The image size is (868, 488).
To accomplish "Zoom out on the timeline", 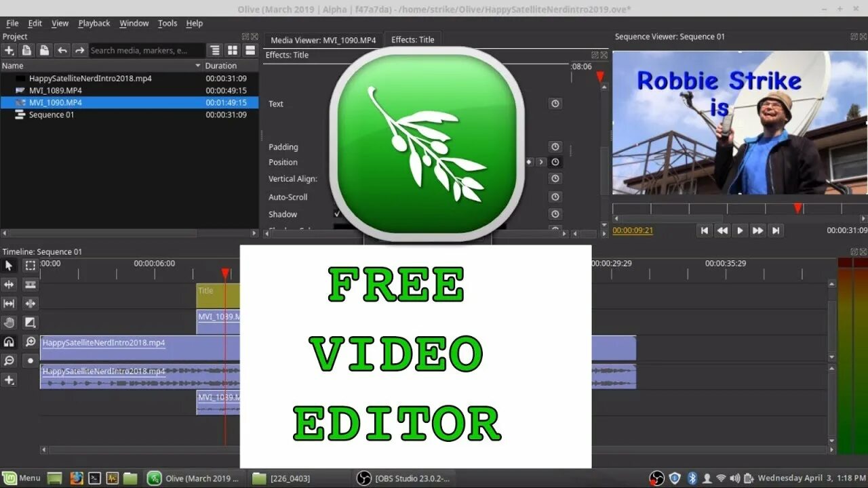I will point(9,361).
